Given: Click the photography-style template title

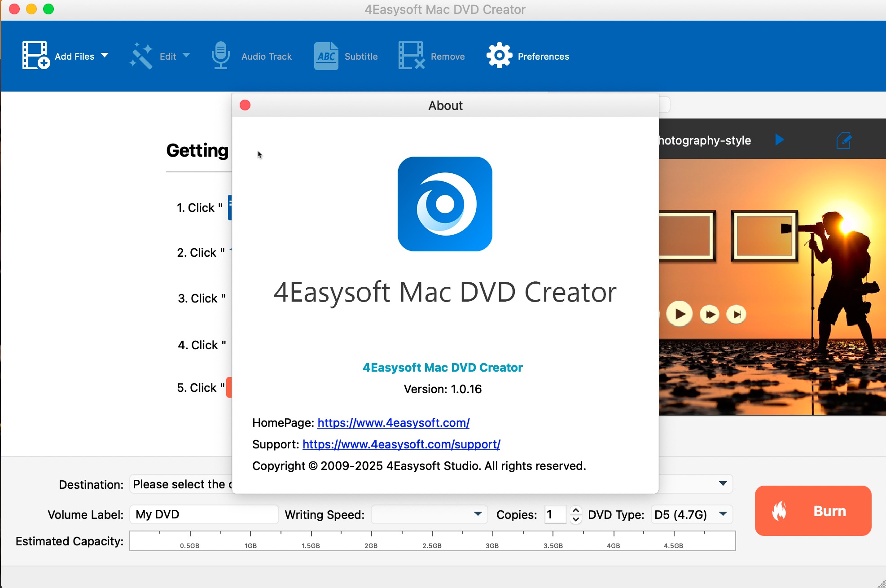Looking at the screenshot, I should (705, 140).
